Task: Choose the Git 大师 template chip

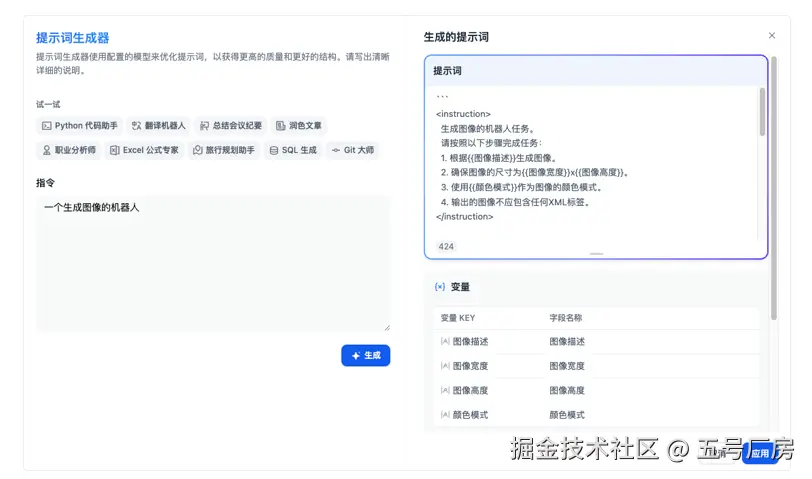Action: tap(353, 150)
